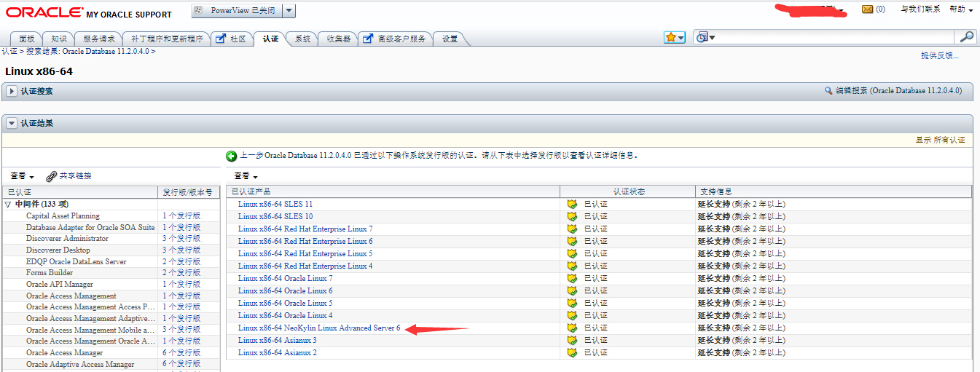Click in the top search input field
980x372 pixels.
[835, 37]
